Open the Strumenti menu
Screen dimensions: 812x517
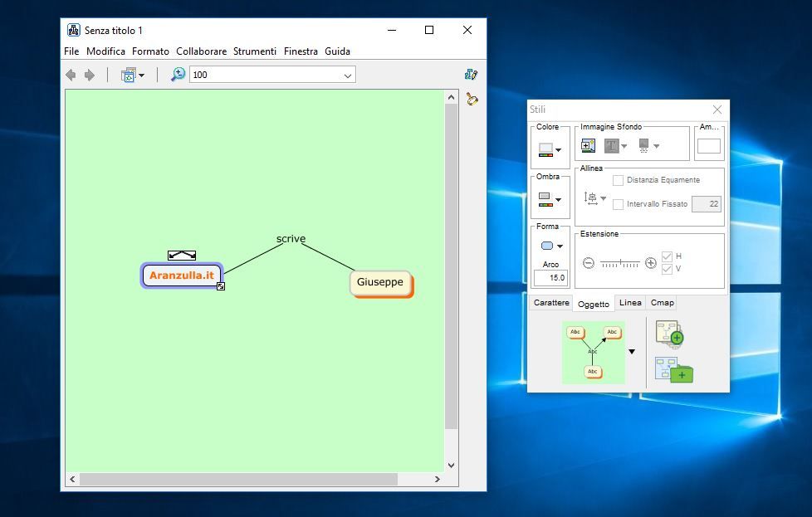[255, 51]
